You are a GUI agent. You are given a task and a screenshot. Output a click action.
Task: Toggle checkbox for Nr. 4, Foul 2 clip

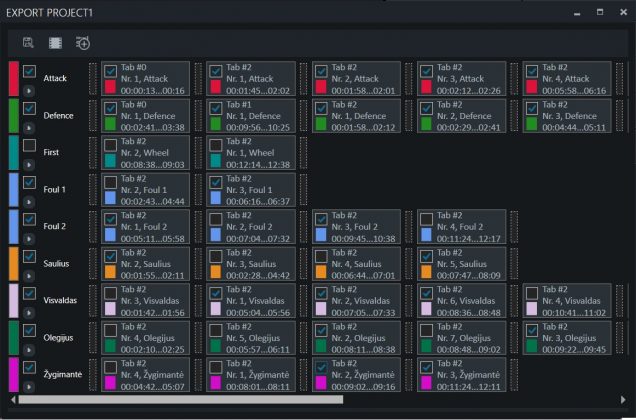(427, 219)
